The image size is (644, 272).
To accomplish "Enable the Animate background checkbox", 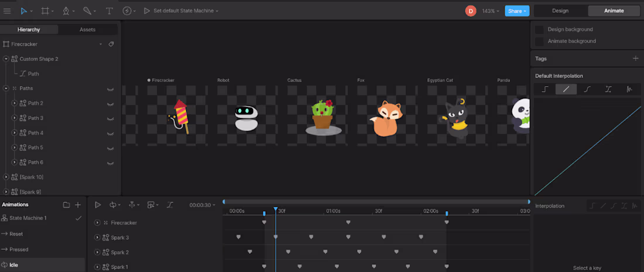I will coord(539,41).
